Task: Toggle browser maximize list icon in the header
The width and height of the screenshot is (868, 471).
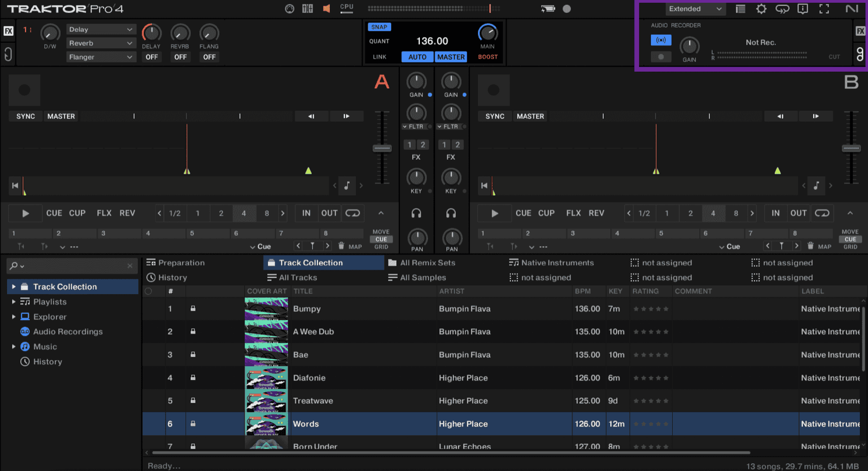Action: pos(741,9)
